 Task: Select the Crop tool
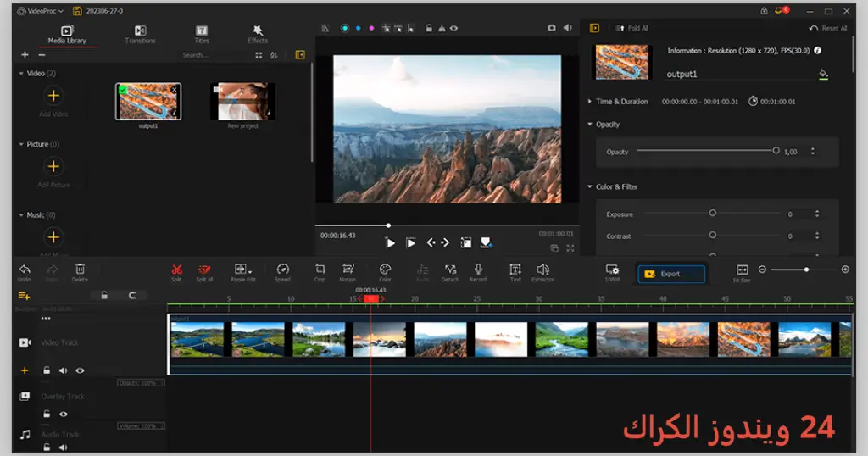click(320, 272)
